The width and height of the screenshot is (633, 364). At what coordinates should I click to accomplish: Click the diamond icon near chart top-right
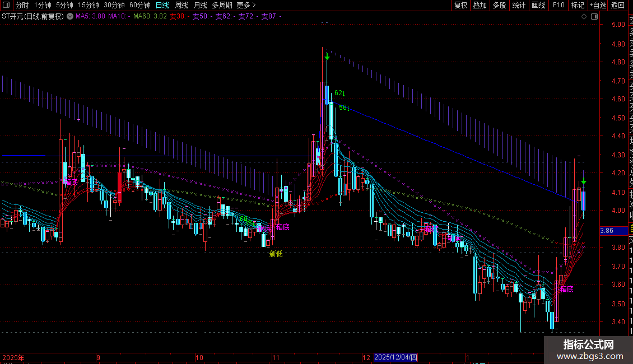pyautogui.click(x=584, y=17)
